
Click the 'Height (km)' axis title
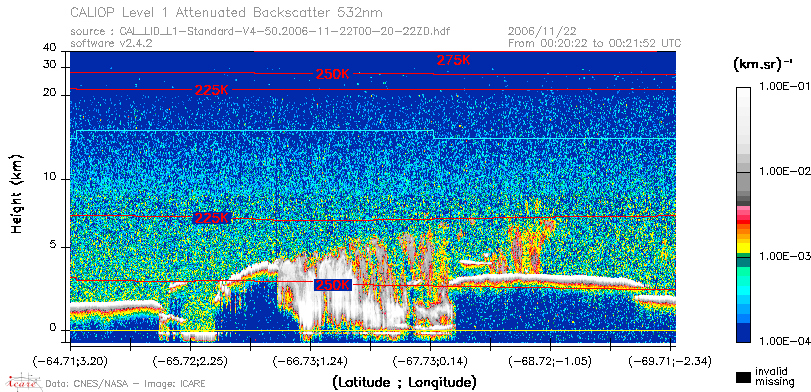point(17,194)
